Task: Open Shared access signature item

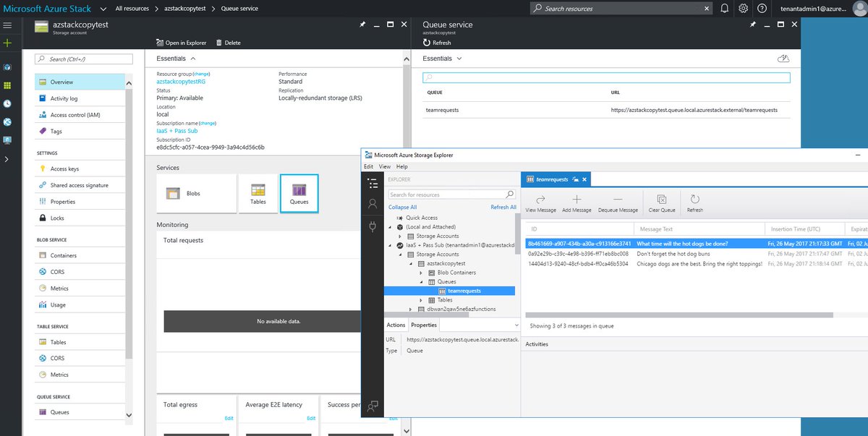Action: 79,185
